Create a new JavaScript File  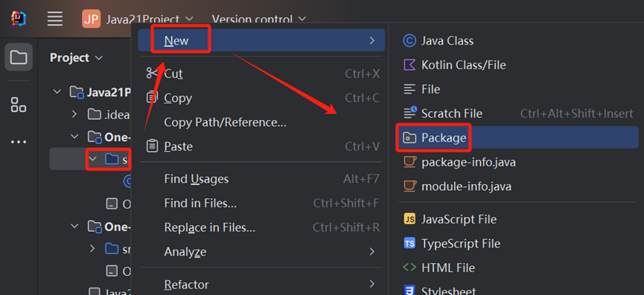517,220
